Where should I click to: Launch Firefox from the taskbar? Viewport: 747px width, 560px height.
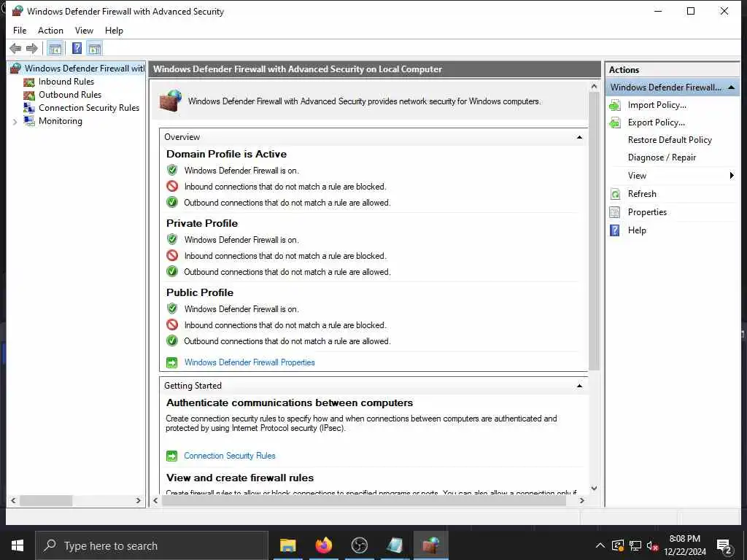(323, 545)
